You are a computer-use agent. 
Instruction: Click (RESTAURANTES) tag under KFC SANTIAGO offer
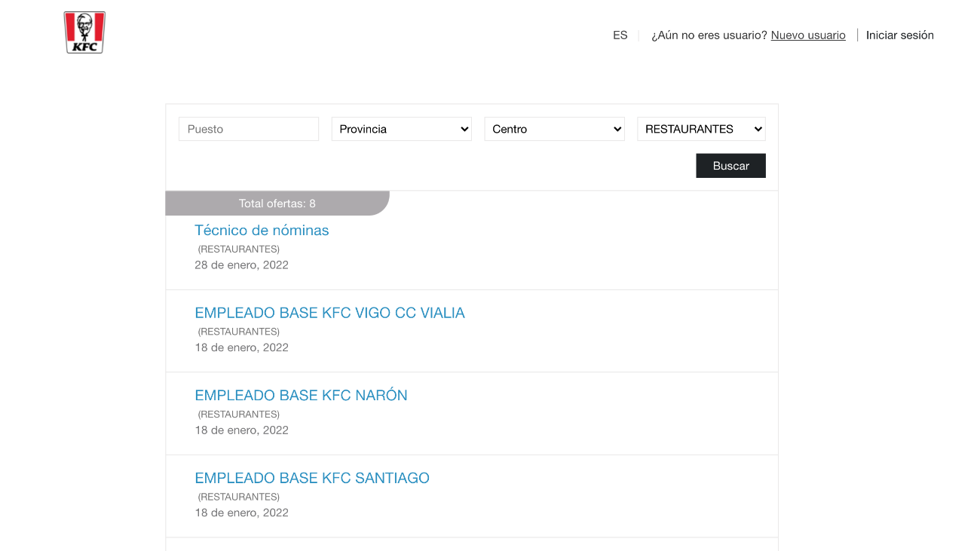(238, 497)
